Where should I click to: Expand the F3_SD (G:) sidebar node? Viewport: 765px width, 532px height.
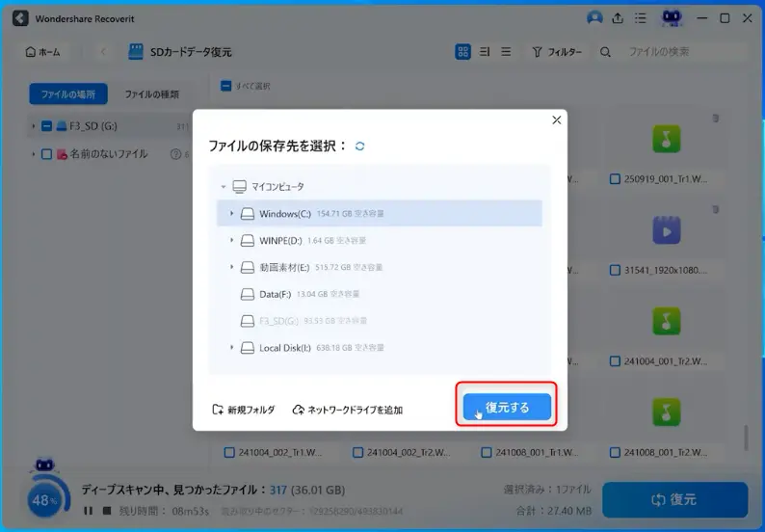(33, 126)
